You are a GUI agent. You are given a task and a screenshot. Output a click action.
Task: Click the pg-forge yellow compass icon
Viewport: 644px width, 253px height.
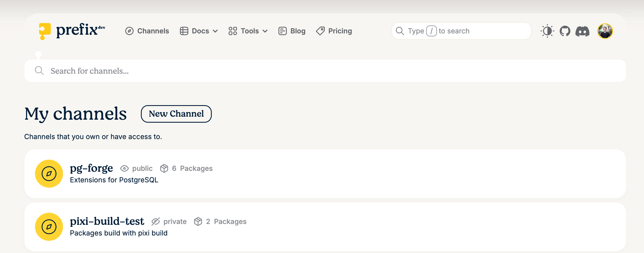[49, 174]
